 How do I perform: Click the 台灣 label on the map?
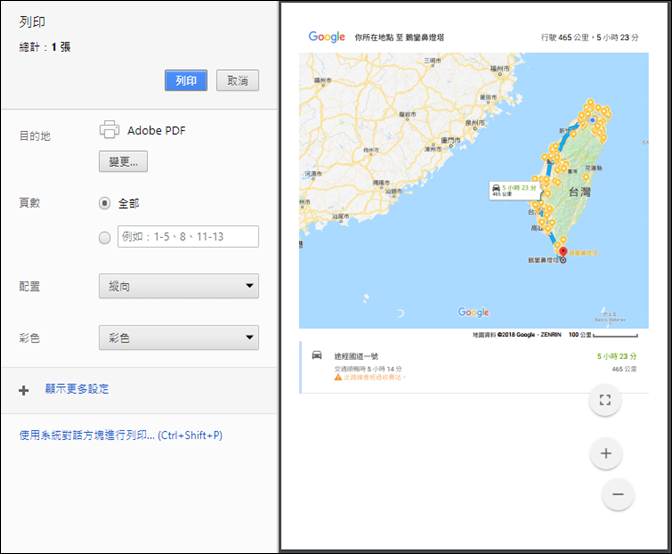click(x=579, y=192)
